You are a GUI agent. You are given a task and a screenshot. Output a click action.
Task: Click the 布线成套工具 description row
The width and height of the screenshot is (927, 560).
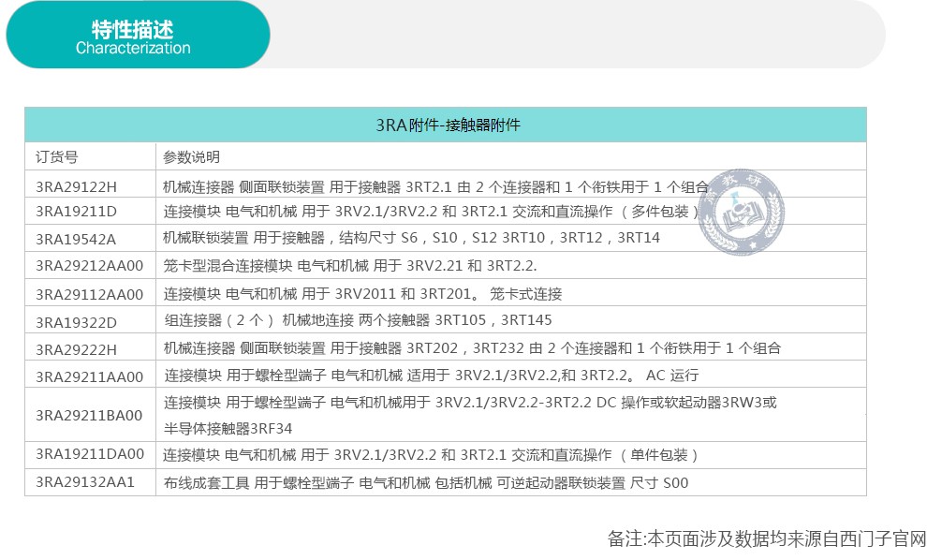pos(425,482)
